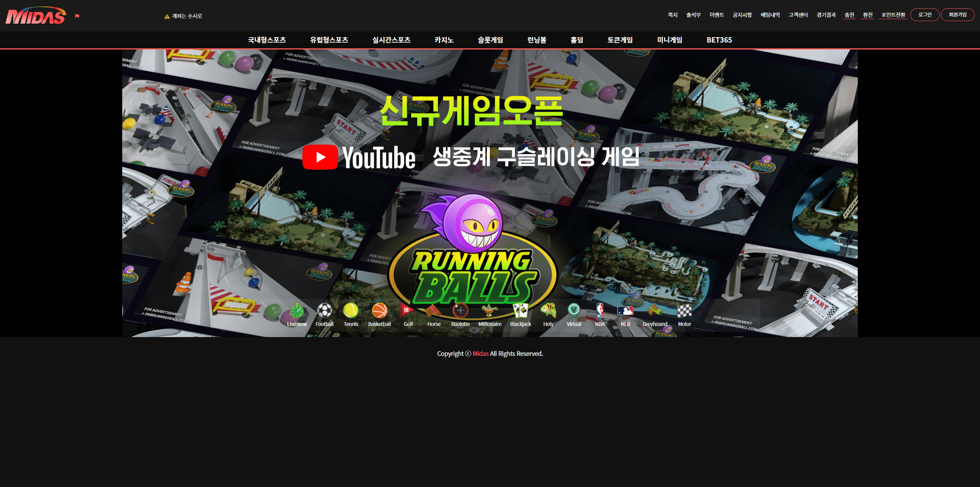980x487 pixels.
Task: Click the red Midas footer link
Action: [x=480, y=354]
